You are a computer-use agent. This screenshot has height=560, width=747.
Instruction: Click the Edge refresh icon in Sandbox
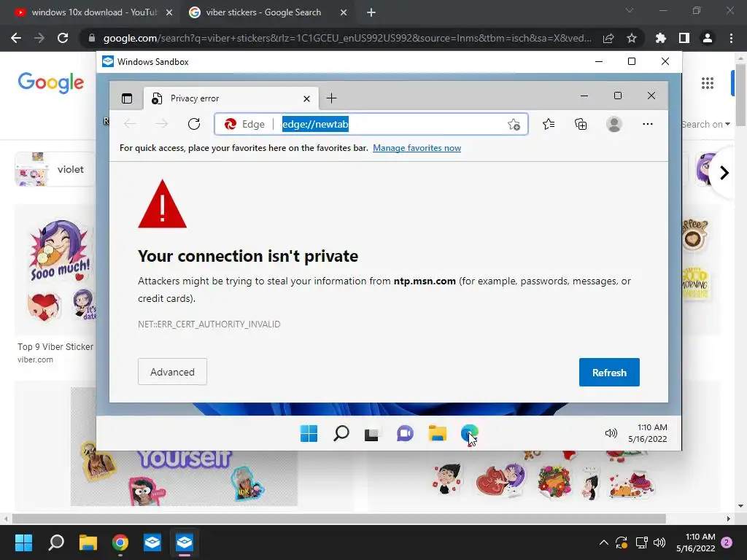[194, 124]
